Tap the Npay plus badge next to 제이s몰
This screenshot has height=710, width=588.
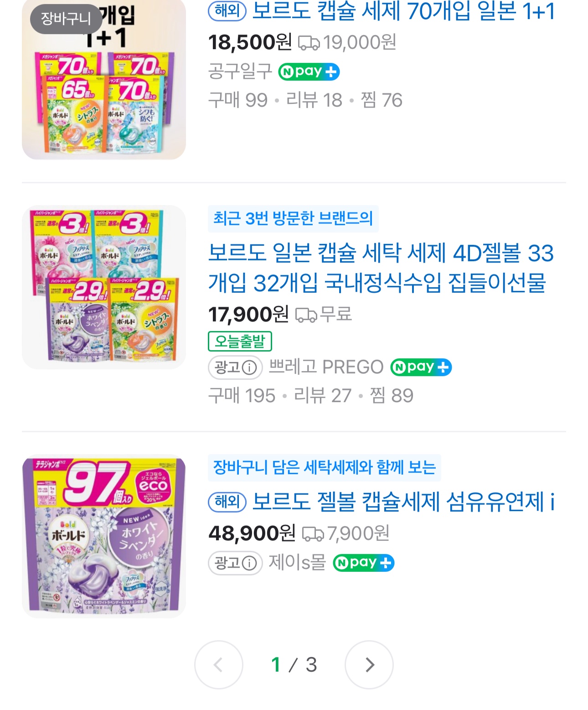pos(363,563)
